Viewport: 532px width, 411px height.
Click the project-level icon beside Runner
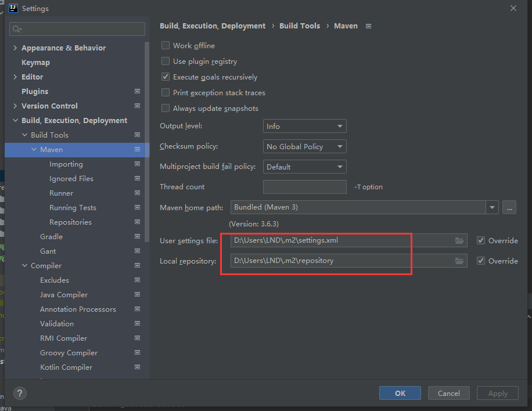coord(138,193)
